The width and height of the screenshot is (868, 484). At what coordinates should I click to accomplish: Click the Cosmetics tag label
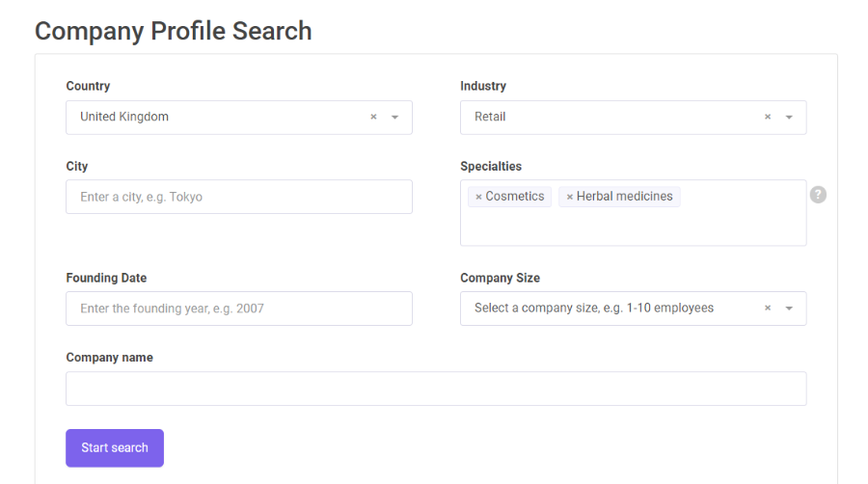515,197
